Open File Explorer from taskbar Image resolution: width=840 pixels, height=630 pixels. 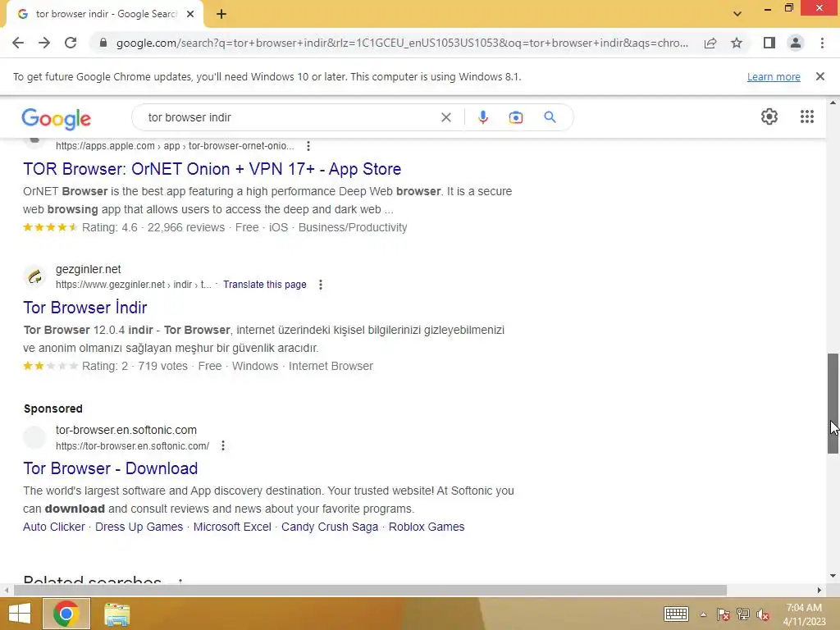[116, 614]
